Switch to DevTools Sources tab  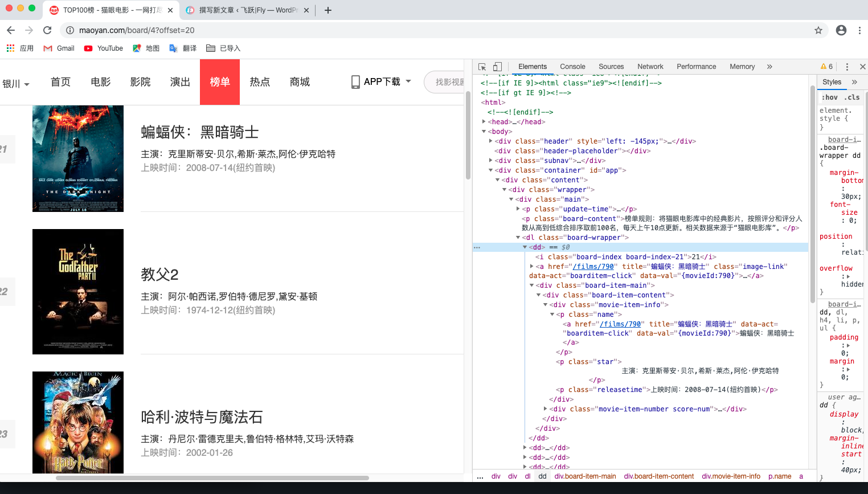point(611,67)
